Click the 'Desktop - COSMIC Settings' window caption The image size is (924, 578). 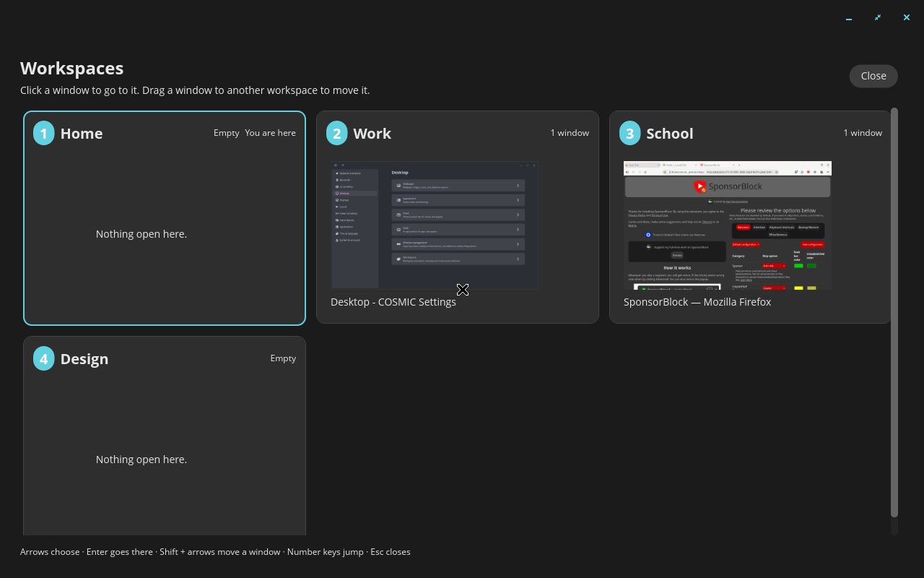pos(393,302)
